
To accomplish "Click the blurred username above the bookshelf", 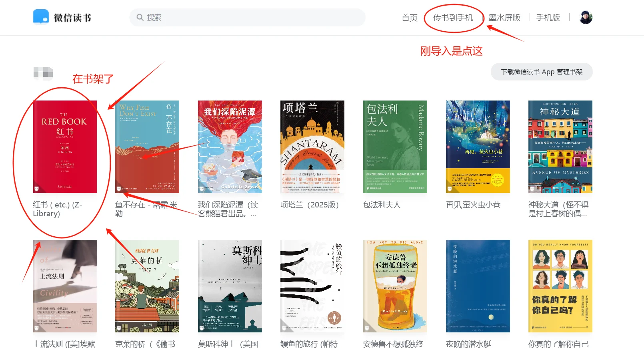I will tap(43, 73).
